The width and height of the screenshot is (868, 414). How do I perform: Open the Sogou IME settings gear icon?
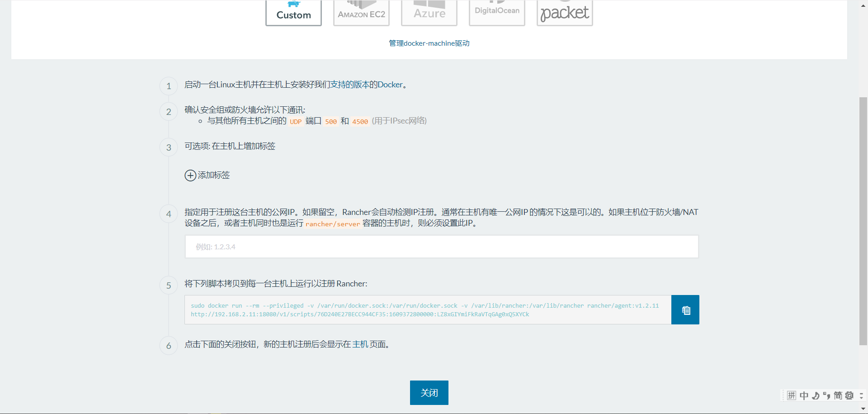pyautogui.click(x=849, y=395)
